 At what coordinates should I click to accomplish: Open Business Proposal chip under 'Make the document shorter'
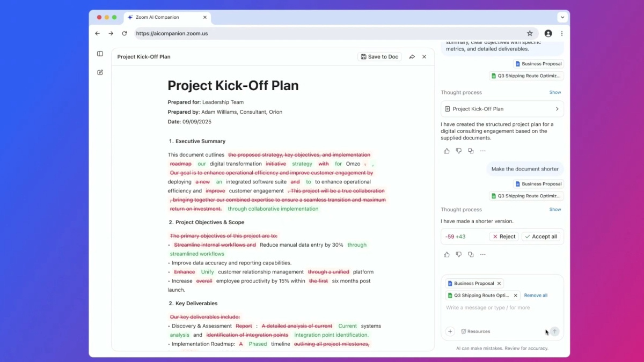point(538,184)
